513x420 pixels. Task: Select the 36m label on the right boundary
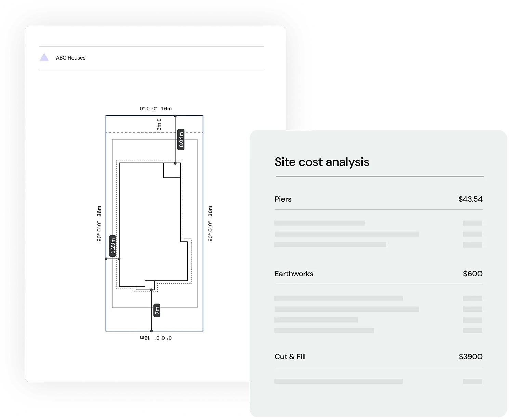pyautogui.click(x=210, y=211)
